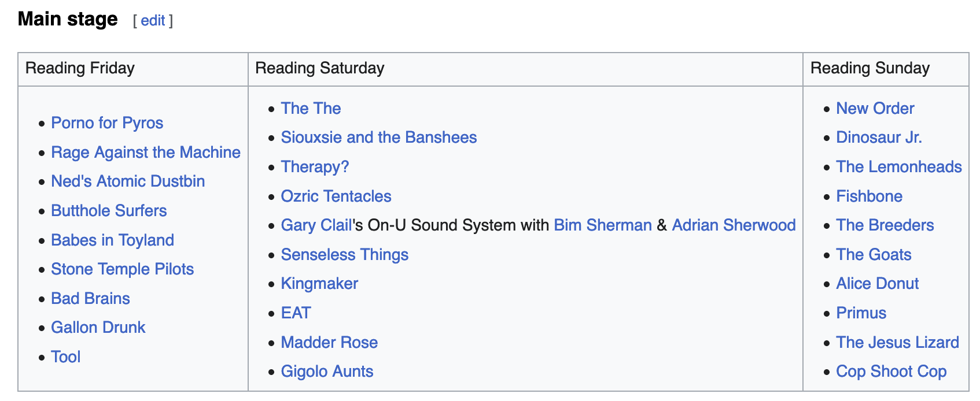Open Rage Against the Machine article
Image resolution: width=980 pixels, height=401 pixels.
[146, 153]
